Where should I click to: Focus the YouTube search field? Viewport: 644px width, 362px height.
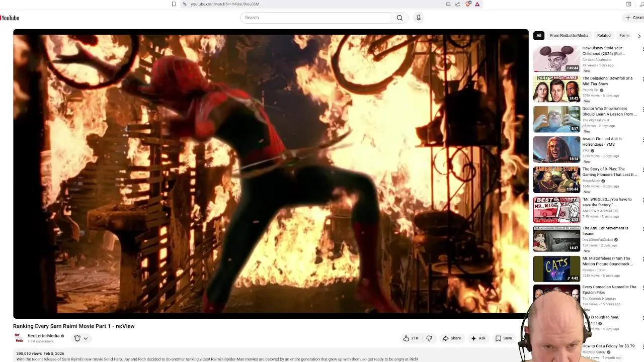pos(316,18)
